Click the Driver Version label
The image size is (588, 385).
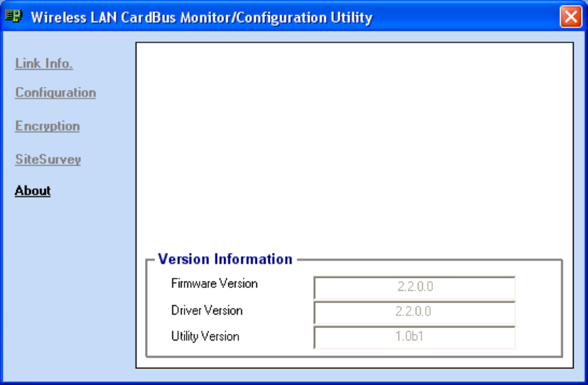(x=207, y=310)
